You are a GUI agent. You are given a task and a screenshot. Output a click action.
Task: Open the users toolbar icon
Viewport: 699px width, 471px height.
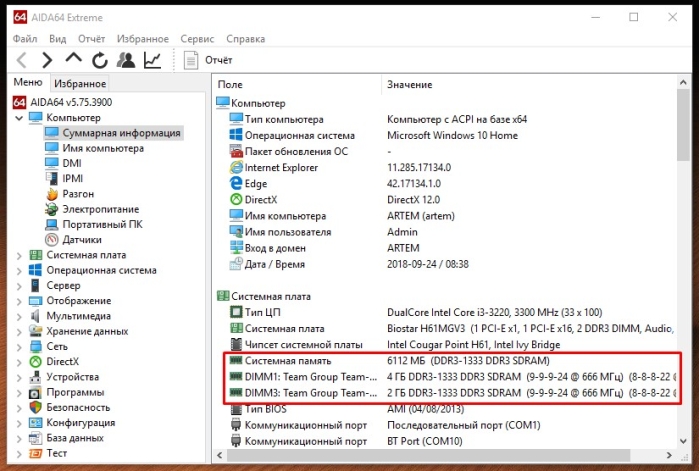126,60
